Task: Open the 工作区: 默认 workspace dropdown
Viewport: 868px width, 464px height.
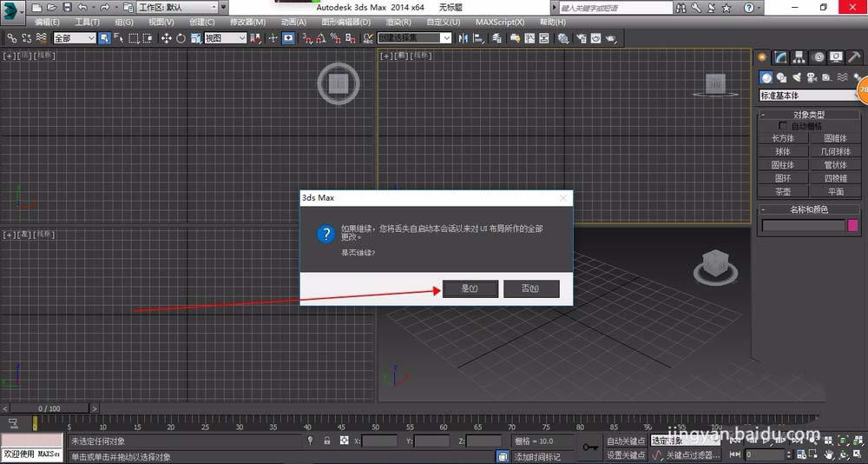Action: [x=178, y=8]
